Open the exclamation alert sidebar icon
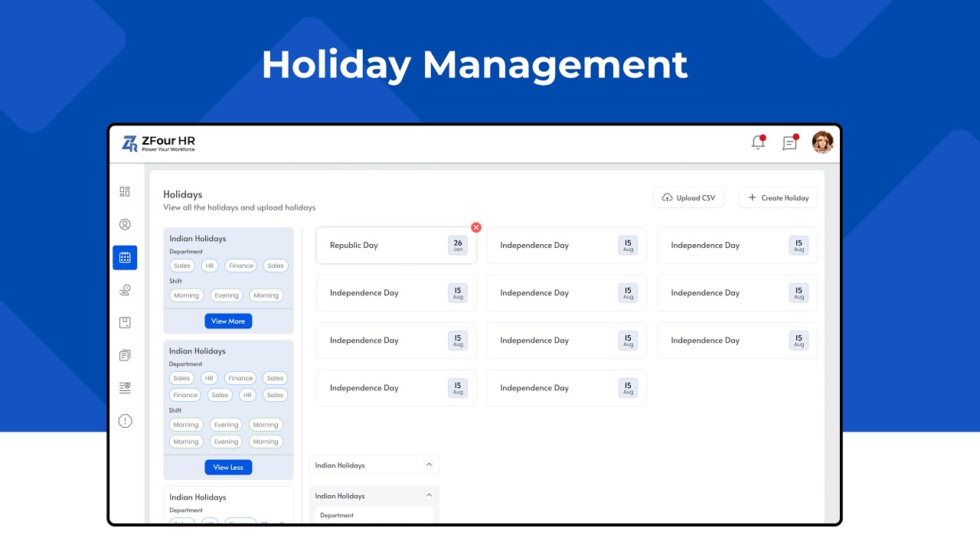Viewport: 980px width, 551px height. (125, 421)
